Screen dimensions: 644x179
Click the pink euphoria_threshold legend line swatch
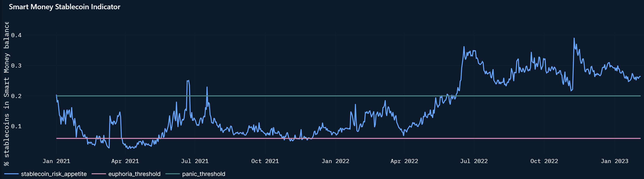pos(99,174)
